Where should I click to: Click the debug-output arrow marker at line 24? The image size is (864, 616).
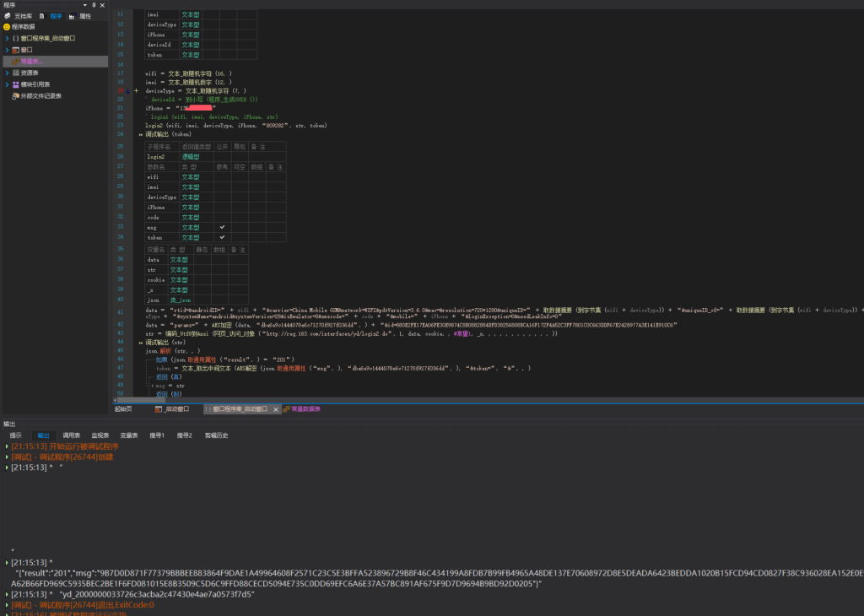click(141, 134)
